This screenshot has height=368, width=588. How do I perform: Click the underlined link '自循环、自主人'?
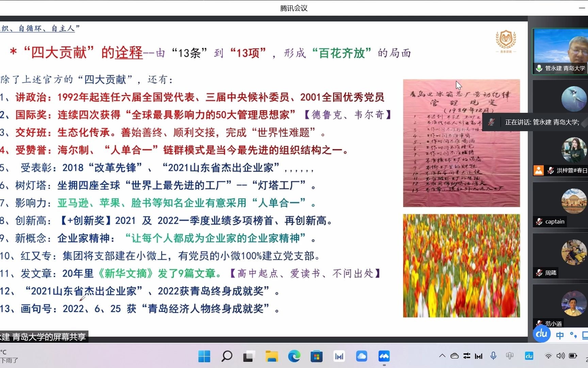(x=47, y=28)
